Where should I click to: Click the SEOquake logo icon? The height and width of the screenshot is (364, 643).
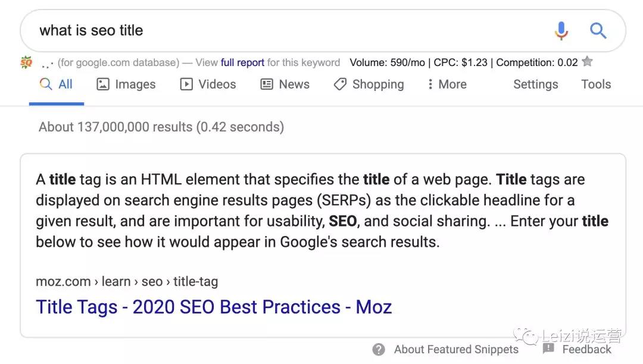click(26, 62)
